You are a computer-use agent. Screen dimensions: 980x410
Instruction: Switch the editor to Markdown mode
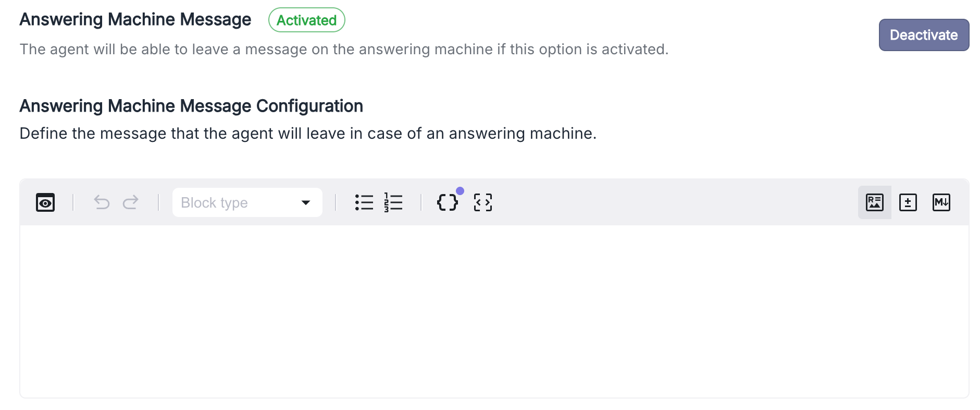tap(941, 202)
